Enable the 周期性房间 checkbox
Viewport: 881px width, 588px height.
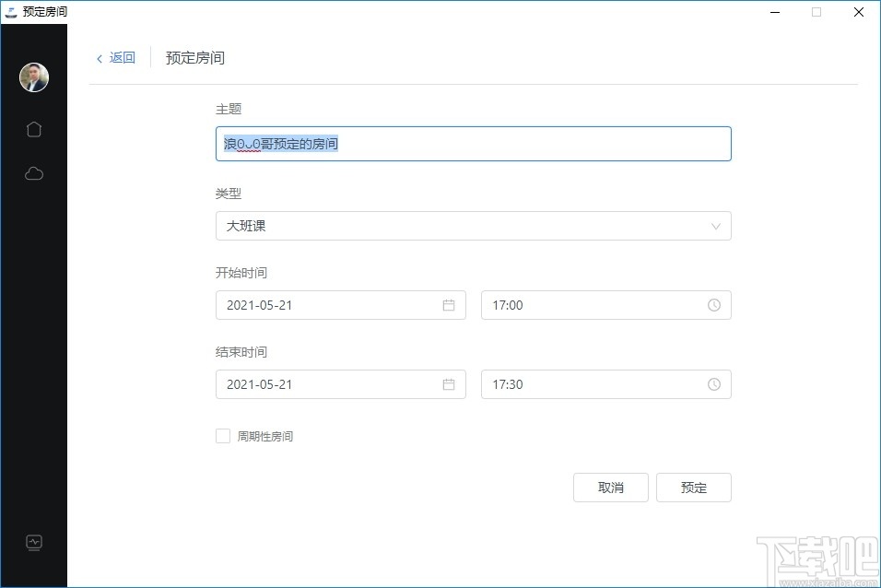223,436
